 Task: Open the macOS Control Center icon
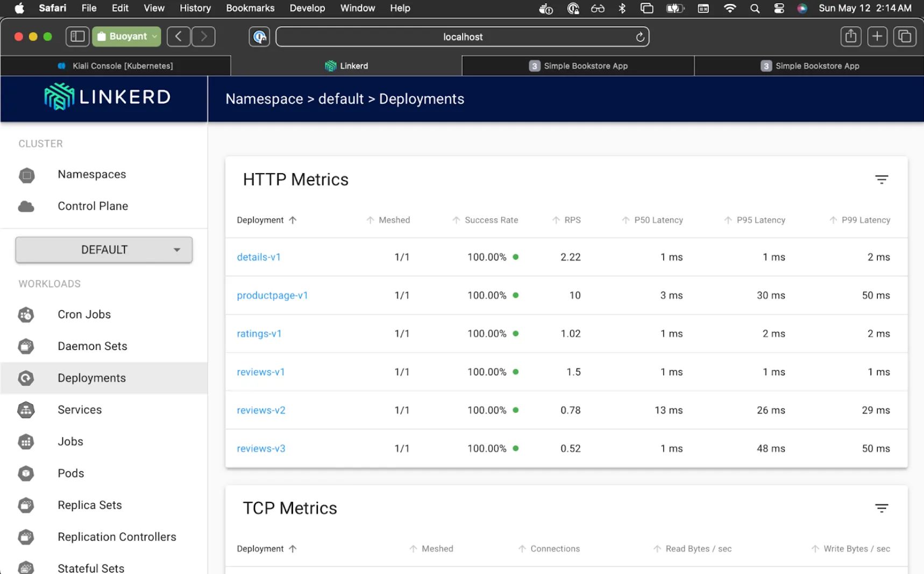click(x=779, y=9)
